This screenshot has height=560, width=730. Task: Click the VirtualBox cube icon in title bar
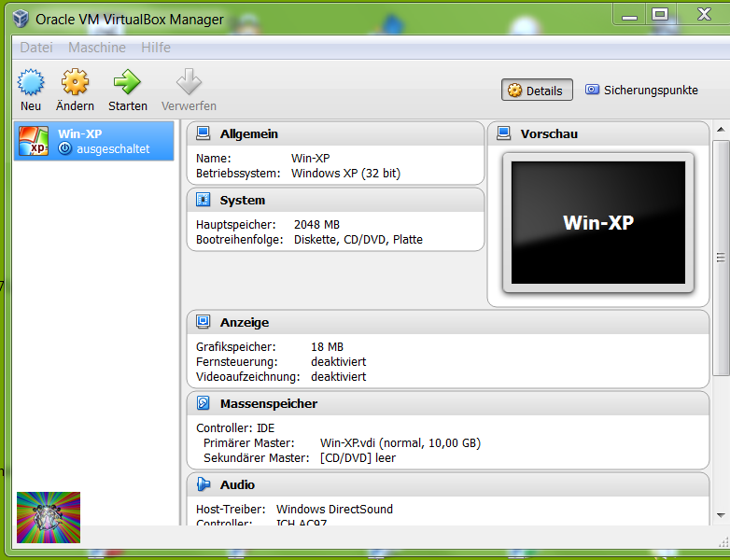[x=20, y=19]
